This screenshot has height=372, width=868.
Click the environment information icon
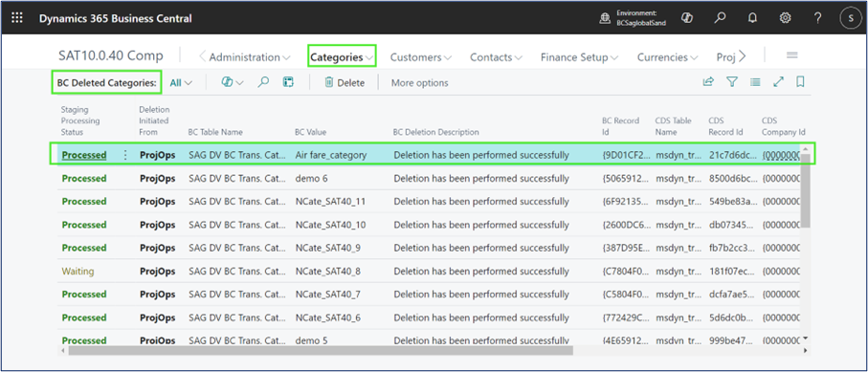click(x=605, y=18)
